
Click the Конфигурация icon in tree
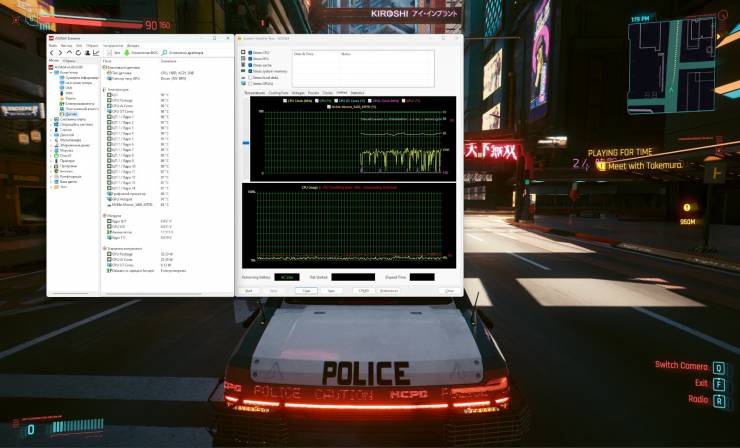coord(56,177)
